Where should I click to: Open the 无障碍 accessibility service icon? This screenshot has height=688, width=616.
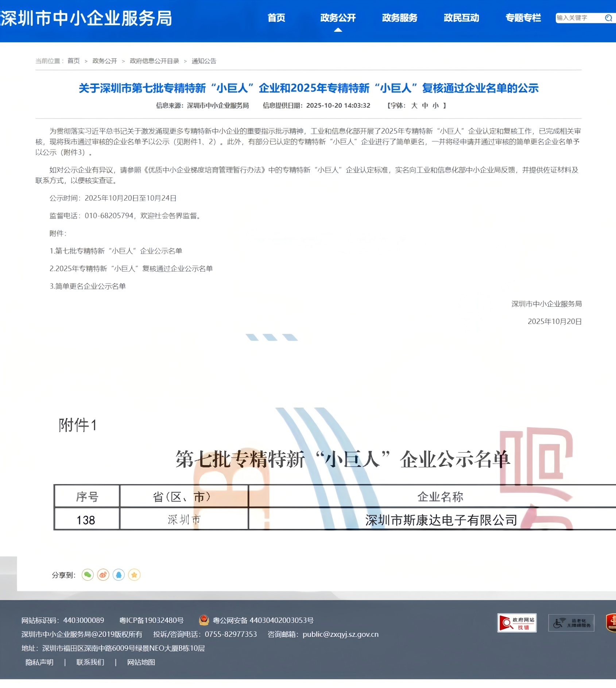571,623
